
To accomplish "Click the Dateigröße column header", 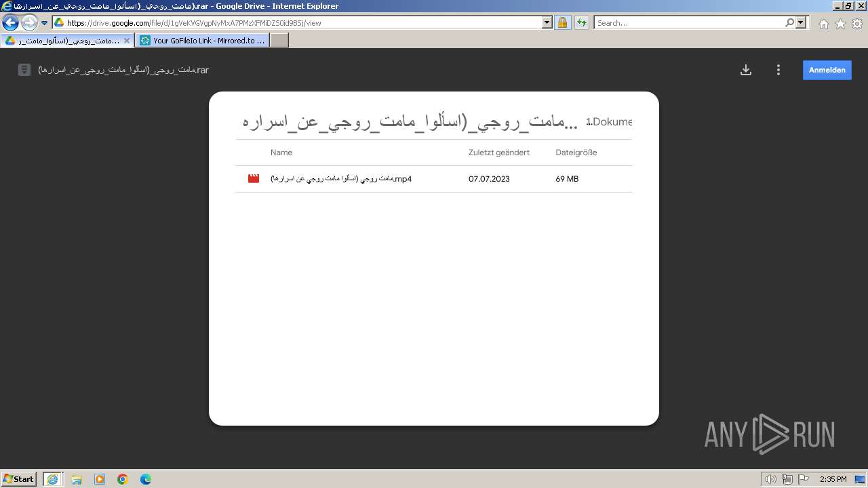I will [x=576, y=152].
